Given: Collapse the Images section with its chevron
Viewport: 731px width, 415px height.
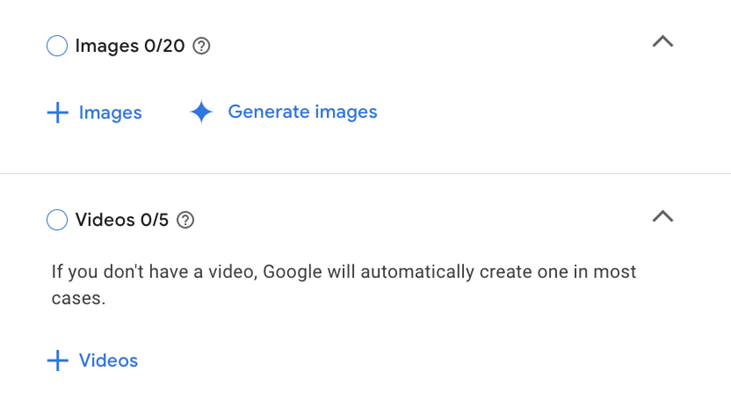Looking at the screenshot, I should [x=662, y=42].
